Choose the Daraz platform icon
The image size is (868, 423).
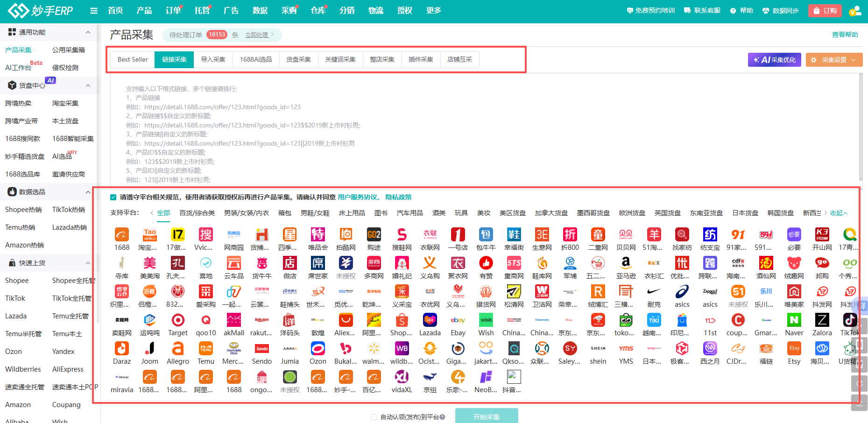pos(122,348)
